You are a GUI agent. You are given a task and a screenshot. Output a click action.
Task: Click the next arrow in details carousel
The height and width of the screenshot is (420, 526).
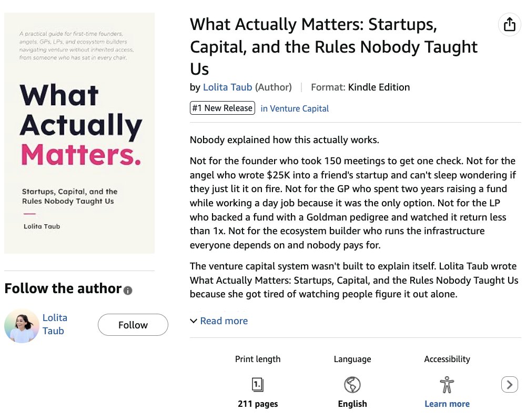[510, 384]
